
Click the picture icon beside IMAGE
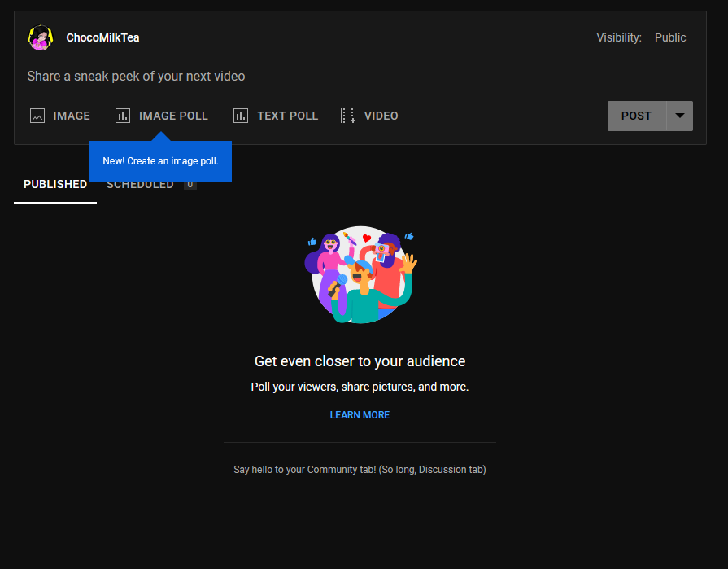[x=37, y=116]
